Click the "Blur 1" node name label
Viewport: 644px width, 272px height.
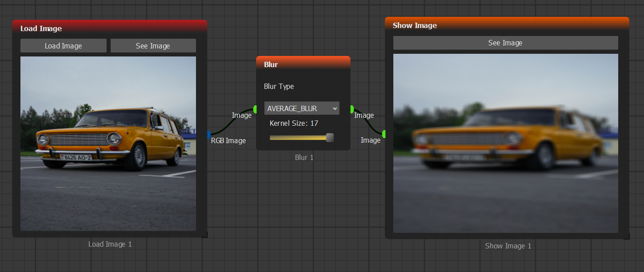pyautogui.click(x=304, y=157)
